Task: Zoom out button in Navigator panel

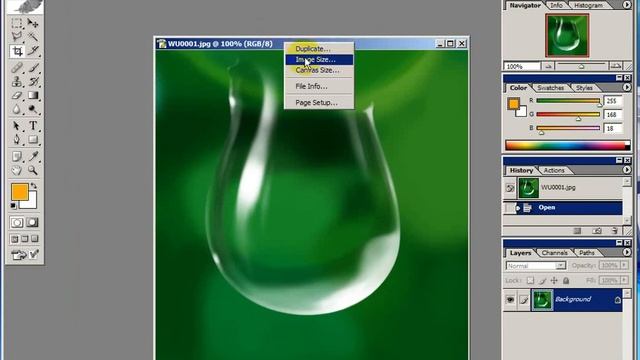Action: (548, 66)
